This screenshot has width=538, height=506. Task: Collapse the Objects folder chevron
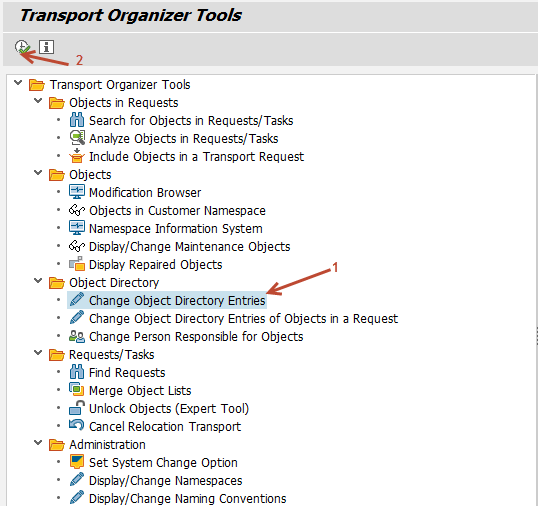click(x=38, y=173)
